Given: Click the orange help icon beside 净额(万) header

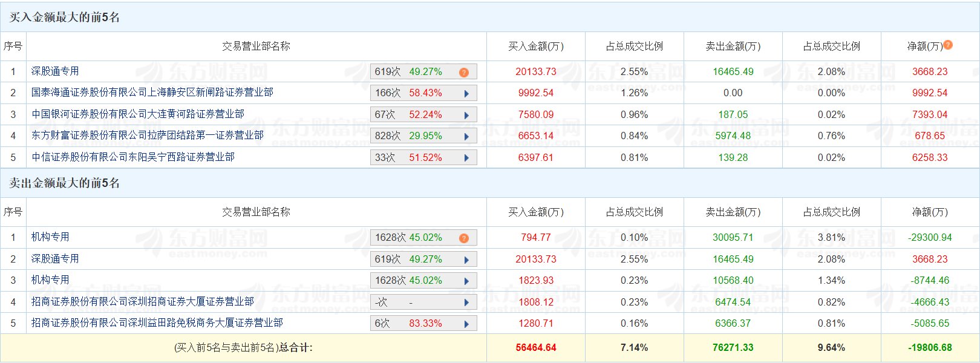Looking at the screenshot, I should click(948, 45).
